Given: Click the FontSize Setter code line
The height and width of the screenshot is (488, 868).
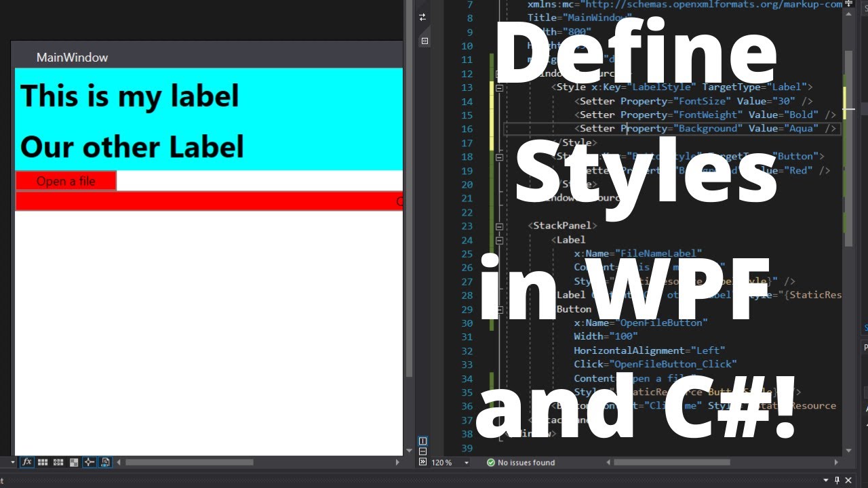Looking at the screenshot, I should pyautogui.click(x=693, y=101).
